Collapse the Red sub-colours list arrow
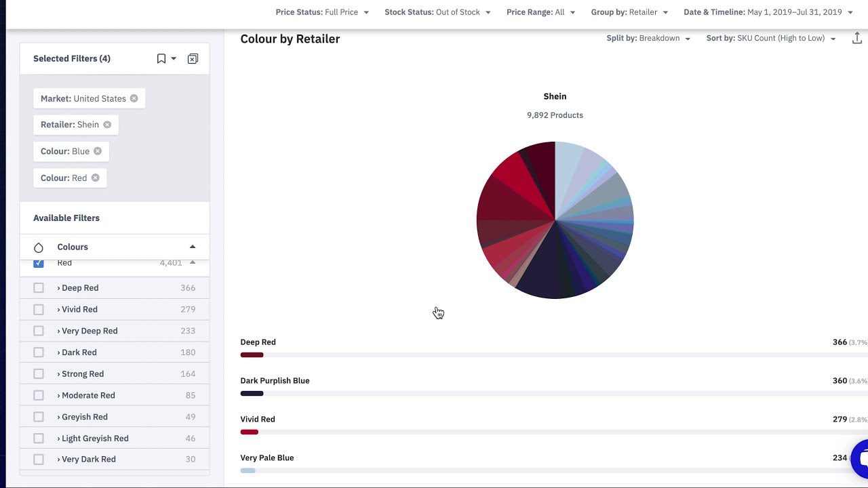 [193, 263]
